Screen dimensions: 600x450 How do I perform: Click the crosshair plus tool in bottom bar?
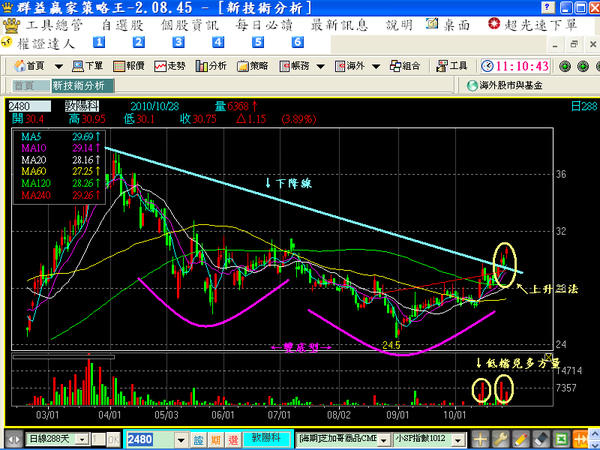point(481,439)
